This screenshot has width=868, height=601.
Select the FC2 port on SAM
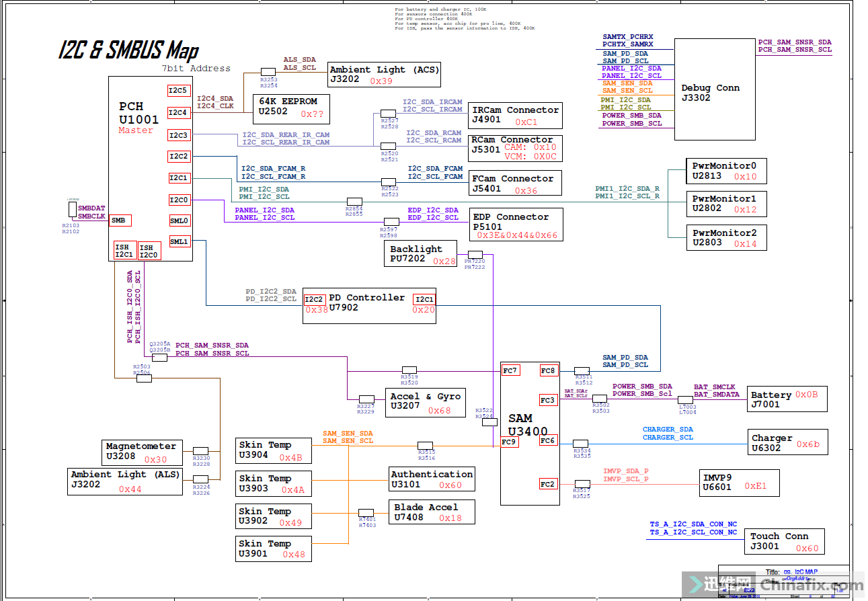pos(548,484)
